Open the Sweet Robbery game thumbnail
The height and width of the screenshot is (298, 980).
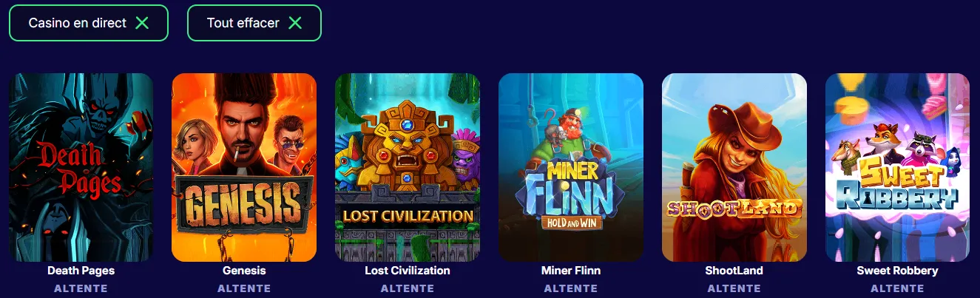[898, 168]
